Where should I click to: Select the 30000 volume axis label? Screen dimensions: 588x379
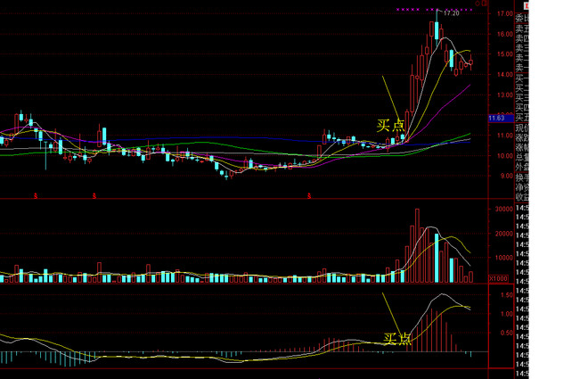click(x=504, y=209)
